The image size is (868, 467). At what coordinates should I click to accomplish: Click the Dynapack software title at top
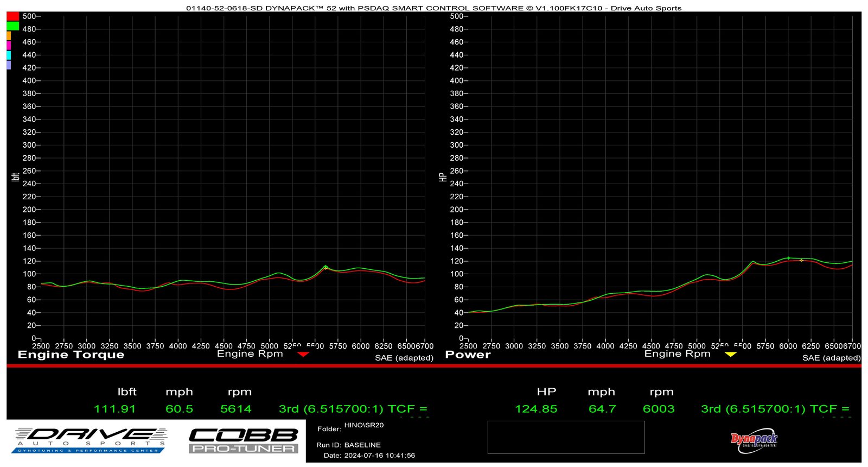[x=434, y=8]
